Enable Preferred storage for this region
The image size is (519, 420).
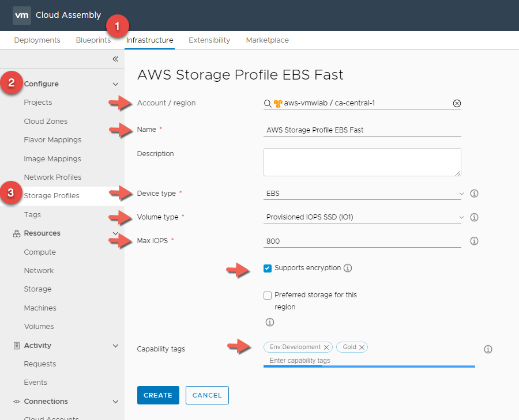coord(268,296)
